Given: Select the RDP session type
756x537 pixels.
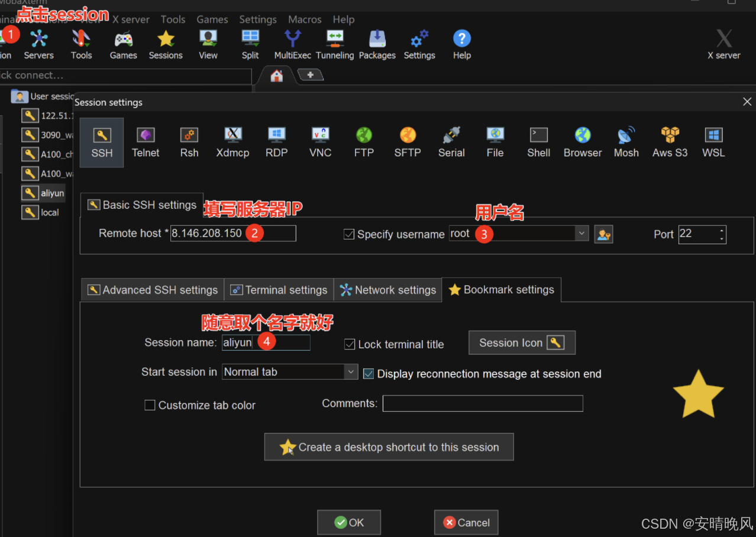Looking at the screenshot, I should click(x=276, y=143).
